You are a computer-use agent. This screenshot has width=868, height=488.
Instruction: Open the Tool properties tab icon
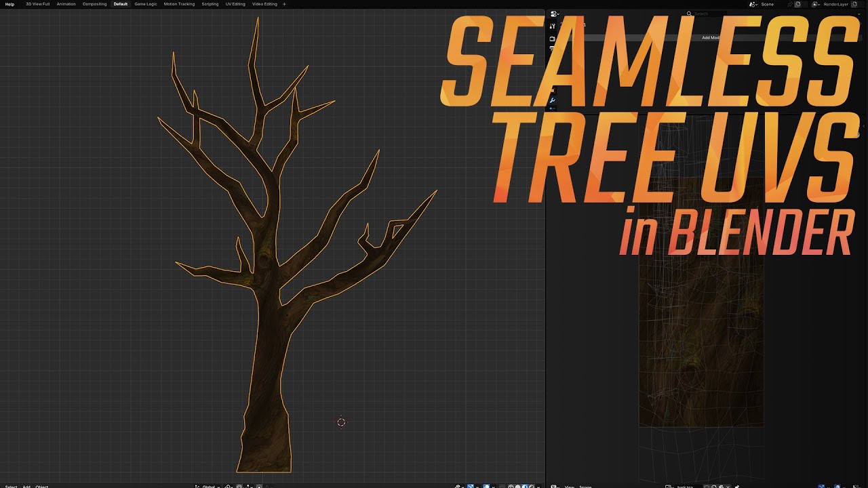point(553,26)
